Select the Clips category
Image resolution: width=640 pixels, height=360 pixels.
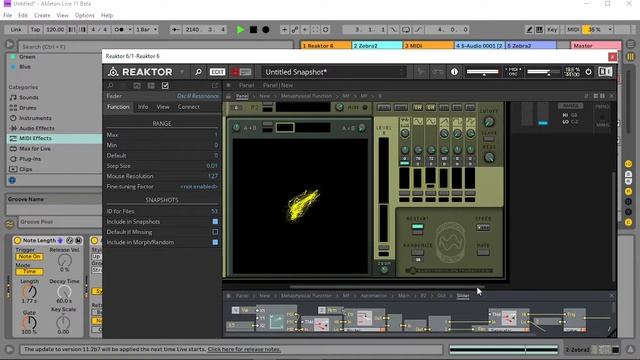click(x=25, y=169)
